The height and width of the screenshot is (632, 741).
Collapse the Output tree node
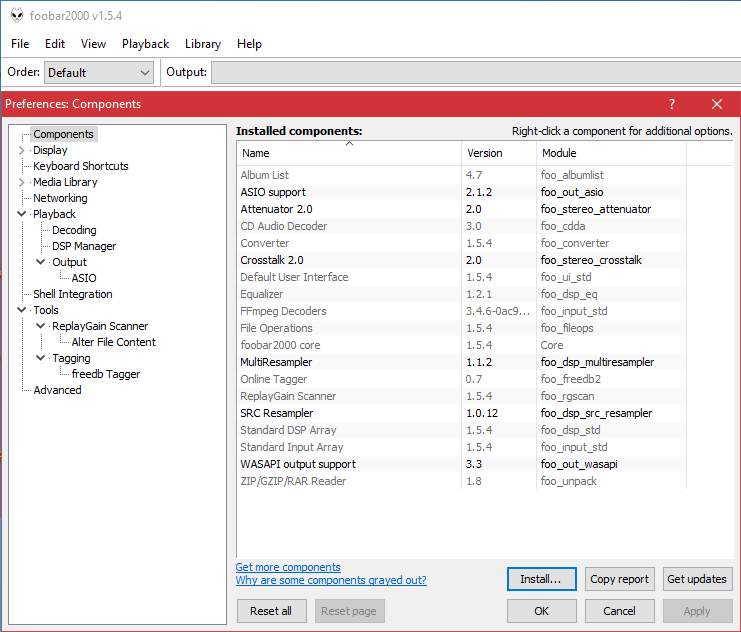pyautogui.click(x=41, y=262)
